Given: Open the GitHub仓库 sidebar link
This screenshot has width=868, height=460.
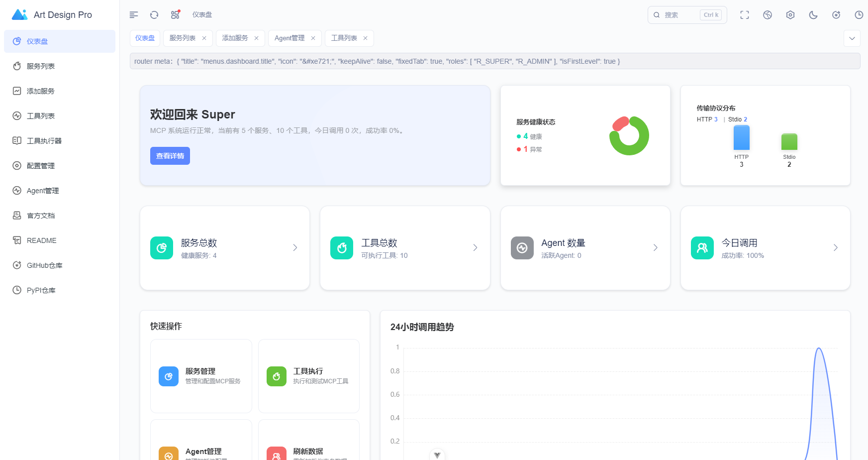Looking at the screenshot, I should pos(44,265).
